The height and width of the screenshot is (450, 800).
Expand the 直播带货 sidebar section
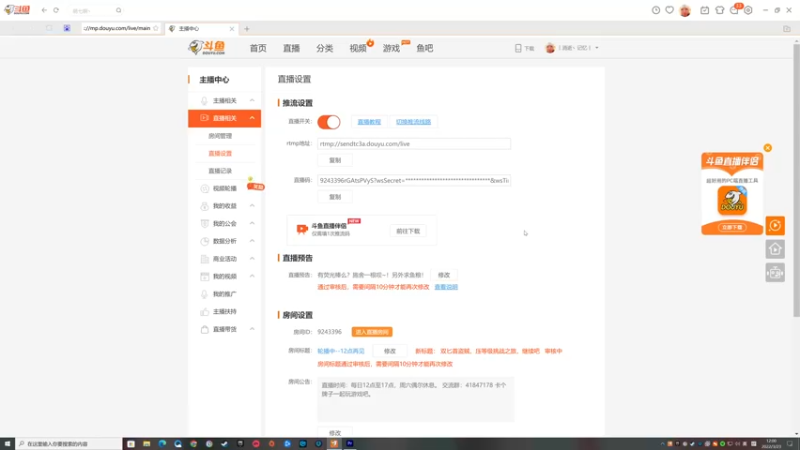point(252,329)
